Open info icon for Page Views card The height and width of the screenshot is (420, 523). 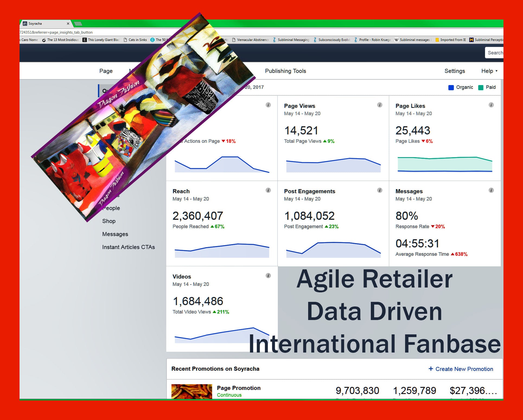(x=380, y=105)
